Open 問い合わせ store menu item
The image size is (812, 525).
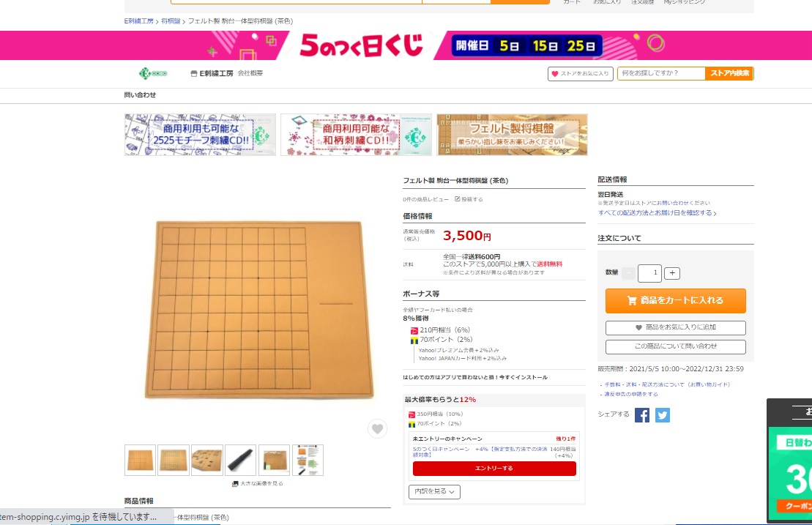[140, 94]
